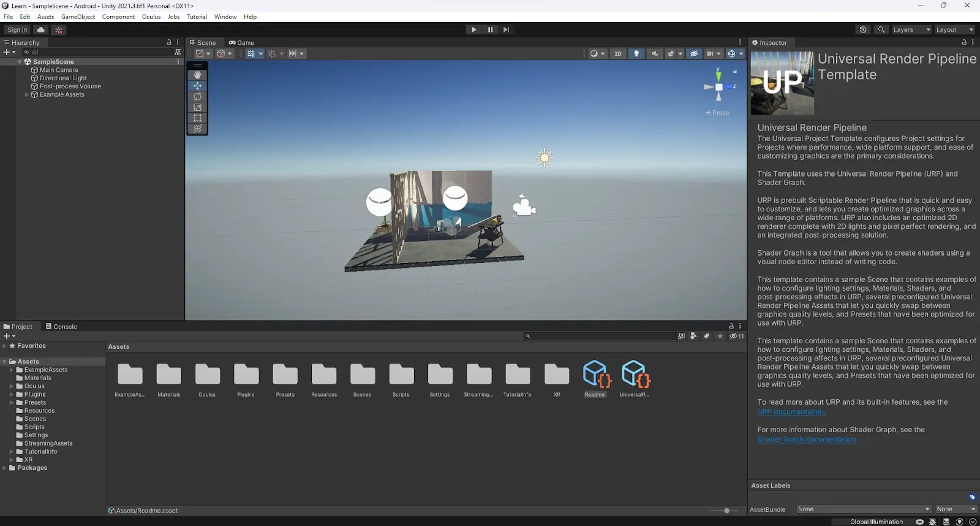Open the Component menu

point(118,17)
